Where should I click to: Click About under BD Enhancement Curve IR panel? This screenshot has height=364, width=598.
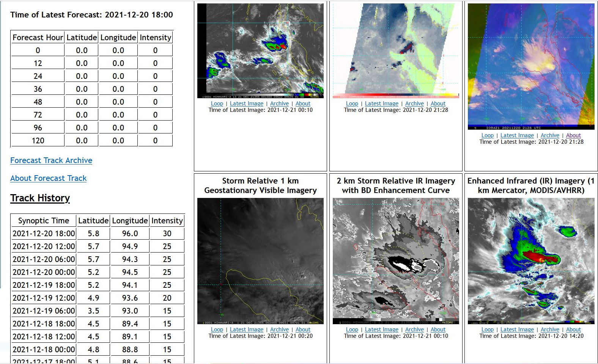point(438,329)
